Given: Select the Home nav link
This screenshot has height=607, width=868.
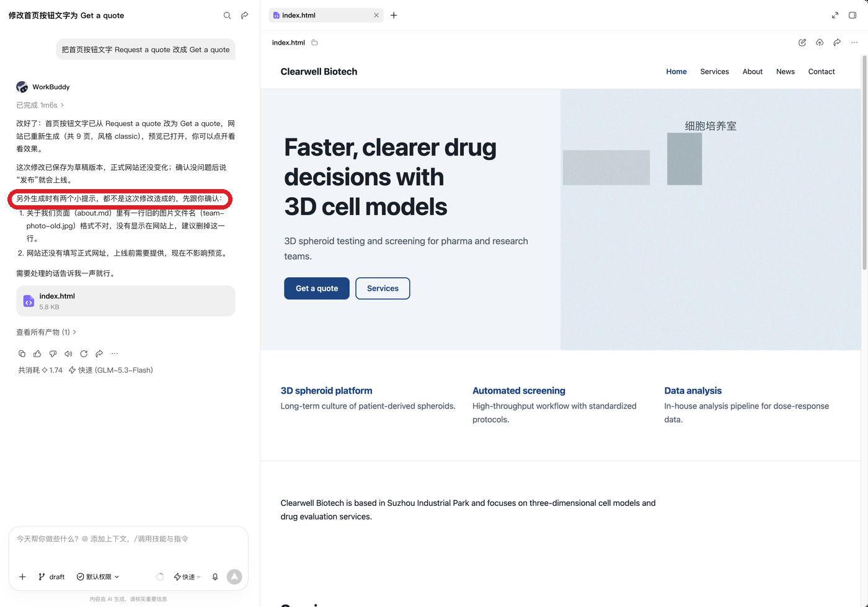Looking at the screenshot, I should pyautogui.click(x=676, y=71).
